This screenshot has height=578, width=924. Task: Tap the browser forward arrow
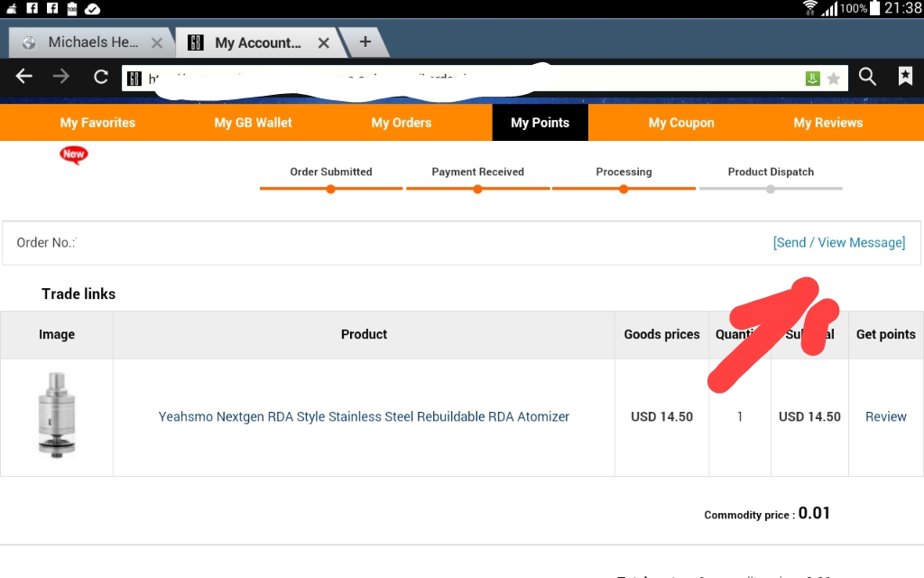(61, 77)
